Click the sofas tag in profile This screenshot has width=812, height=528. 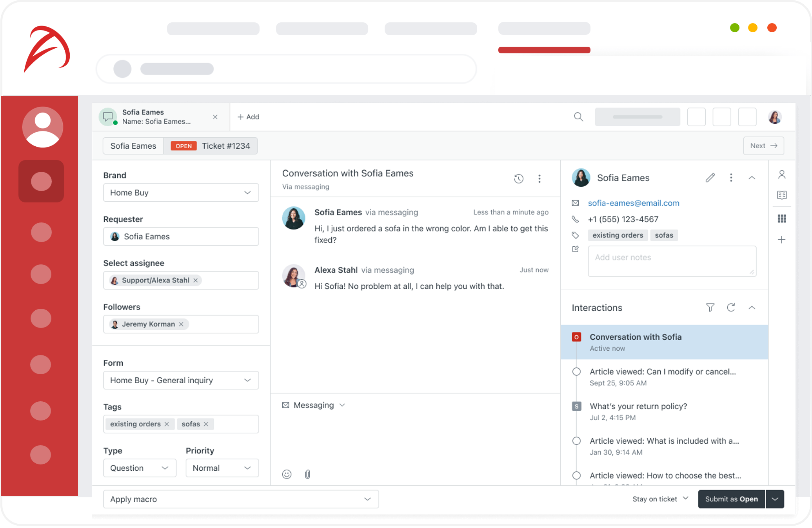664,235
